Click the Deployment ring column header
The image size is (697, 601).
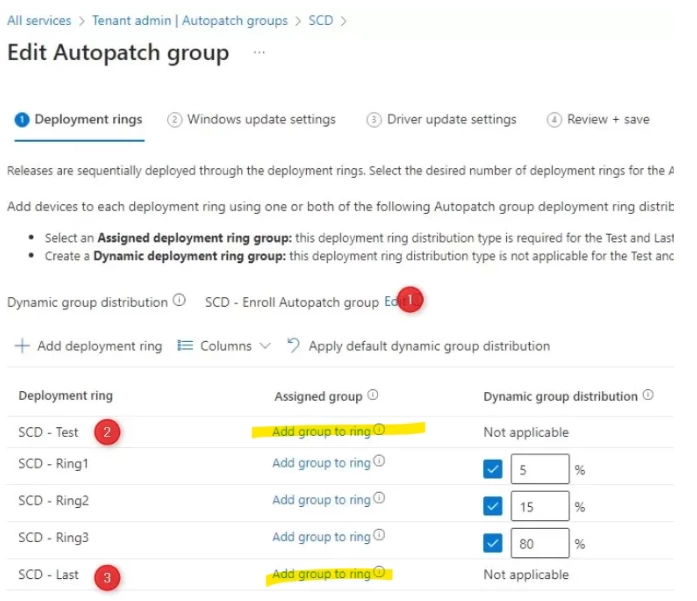click(x=66, y=396)
